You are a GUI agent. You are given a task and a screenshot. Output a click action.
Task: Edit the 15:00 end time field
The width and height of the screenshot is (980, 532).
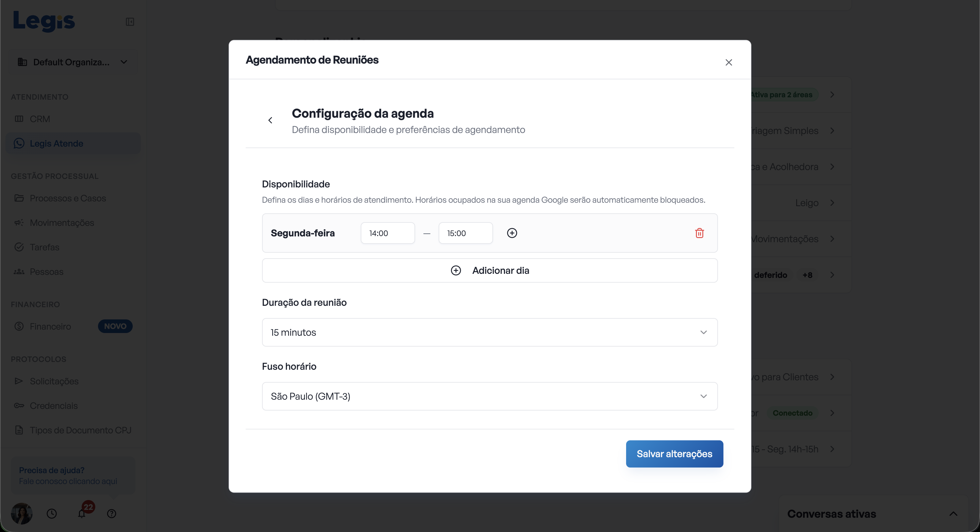[x=465, y=233]
